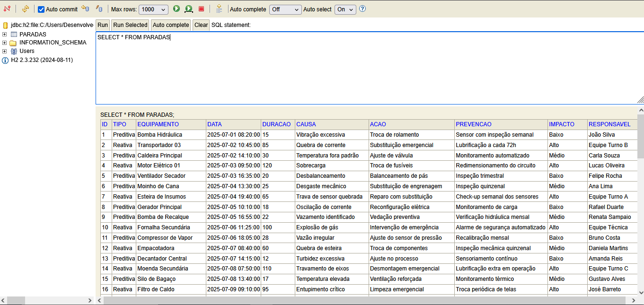Click the Run button above the SQL editor

tap(103, 25)
